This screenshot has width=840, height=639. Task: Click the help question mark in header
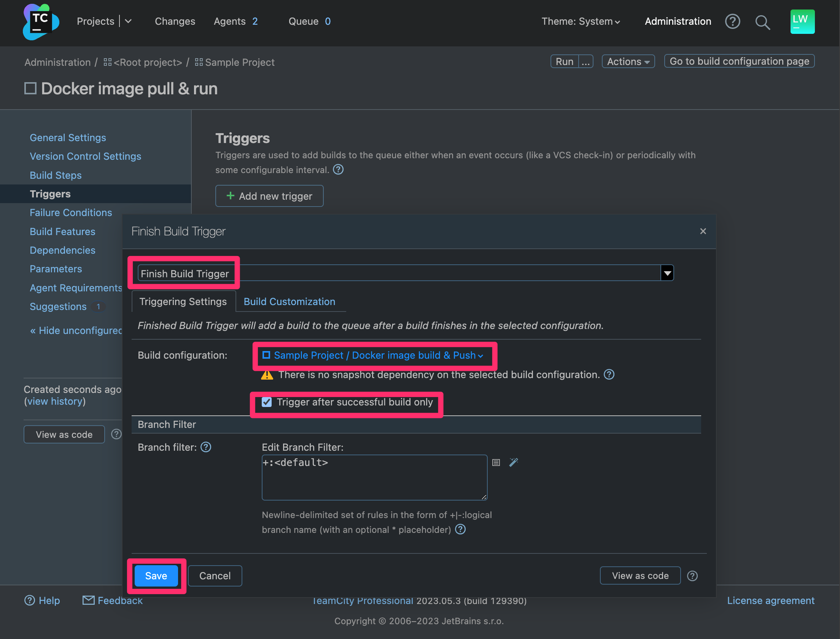tap(732, 22)
